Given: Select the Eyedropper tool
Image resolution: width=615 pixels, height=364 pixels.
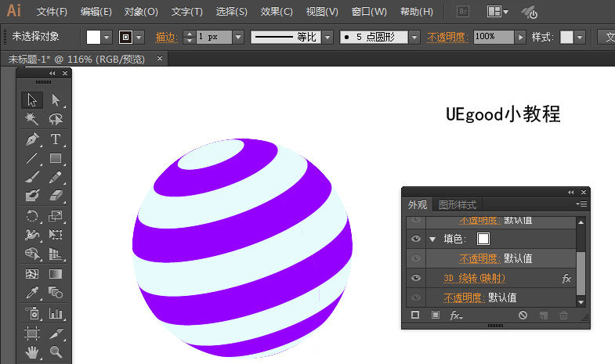Looking at the screenshot, I should pyautogui.click(x=32, y=293).
